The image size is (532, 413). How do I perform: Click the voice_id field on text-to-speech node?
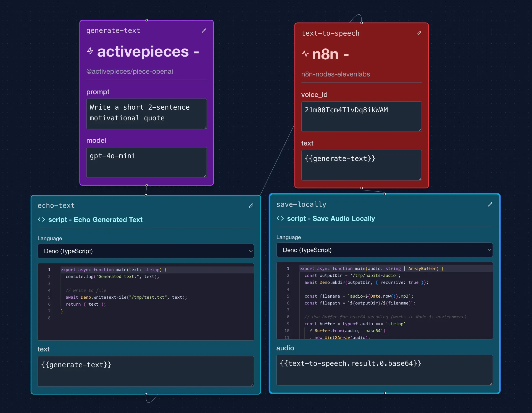click(361, 117)
